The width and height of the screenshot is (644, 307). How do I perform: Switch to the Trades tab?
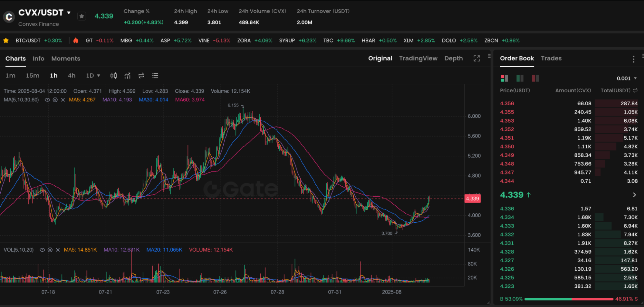551,58
